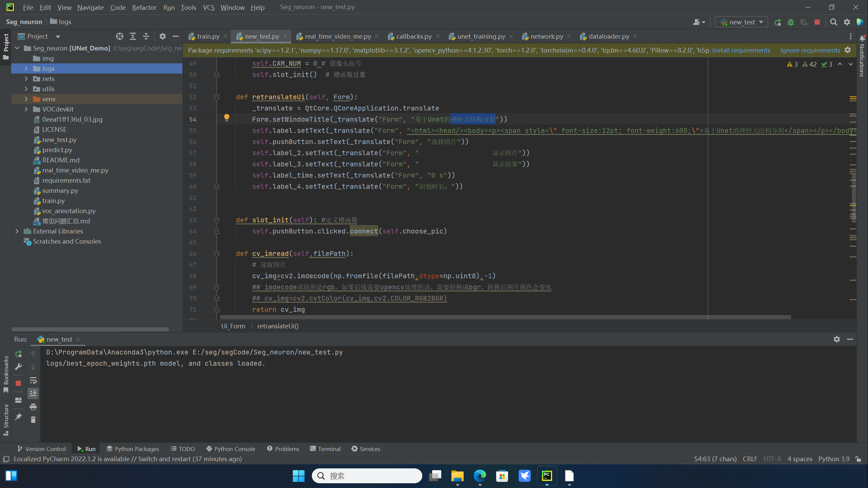868x488 pixels.
Task: Switch to the network.py editor tab
Action: coord(546,36)
